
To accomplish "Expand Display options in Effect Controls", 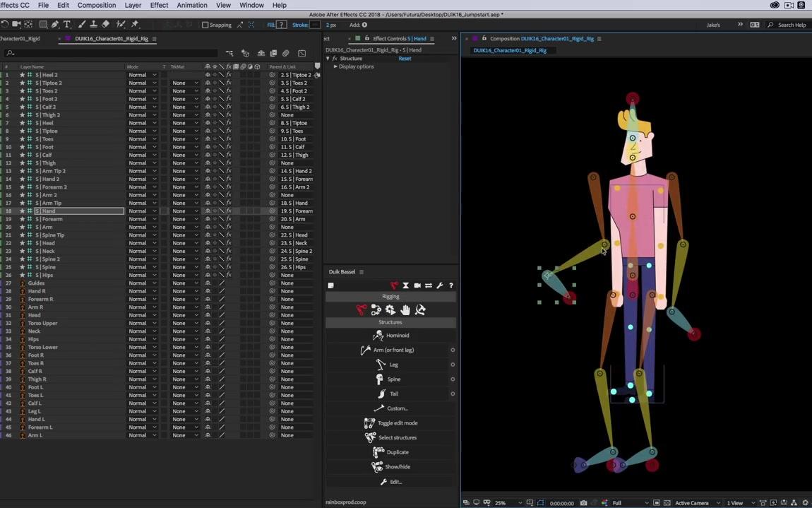I will [335, 66].
